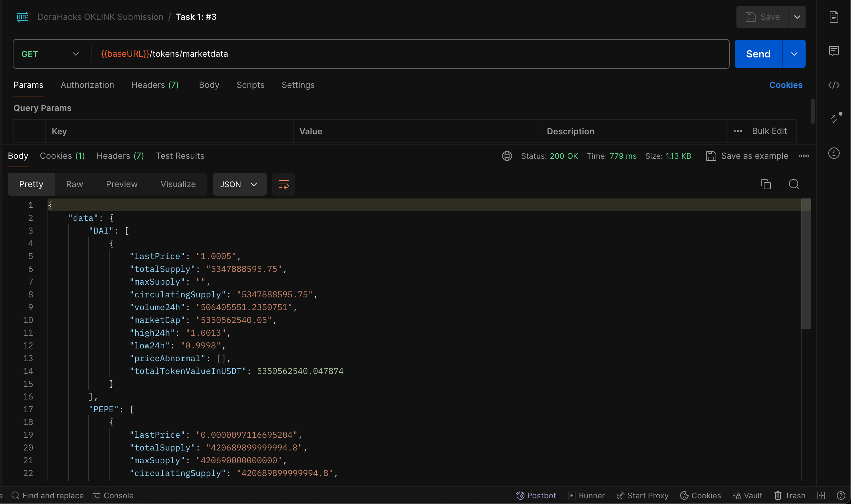
Task: Click the network globe icon
Action: (507, 156)
